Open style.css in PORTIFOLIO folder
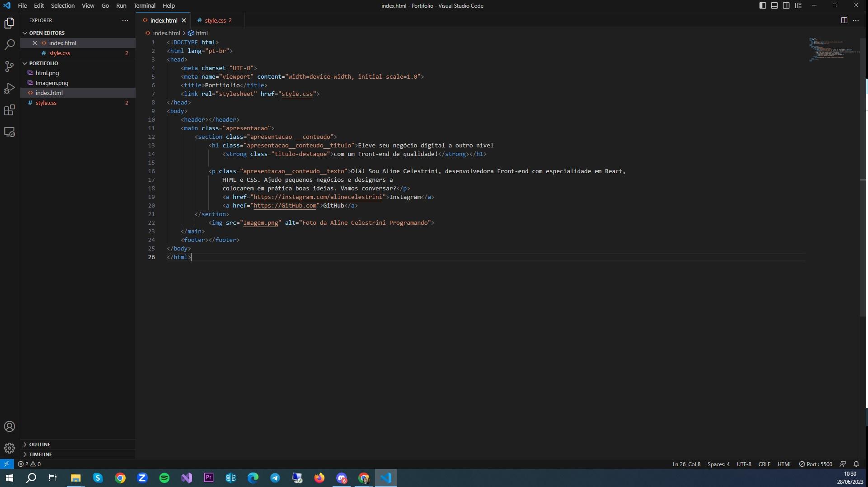 pyautogui.click(x=78, y=103)
